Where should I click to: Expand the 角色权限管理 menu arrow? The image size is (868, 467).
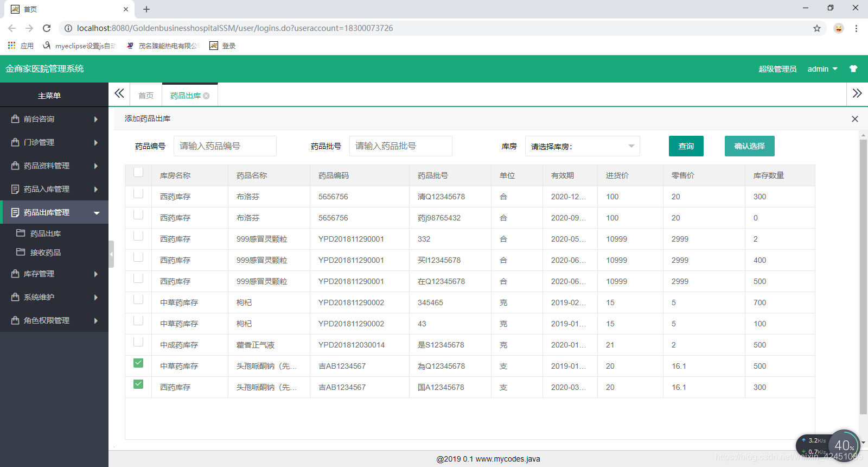[x=96, y=320]
